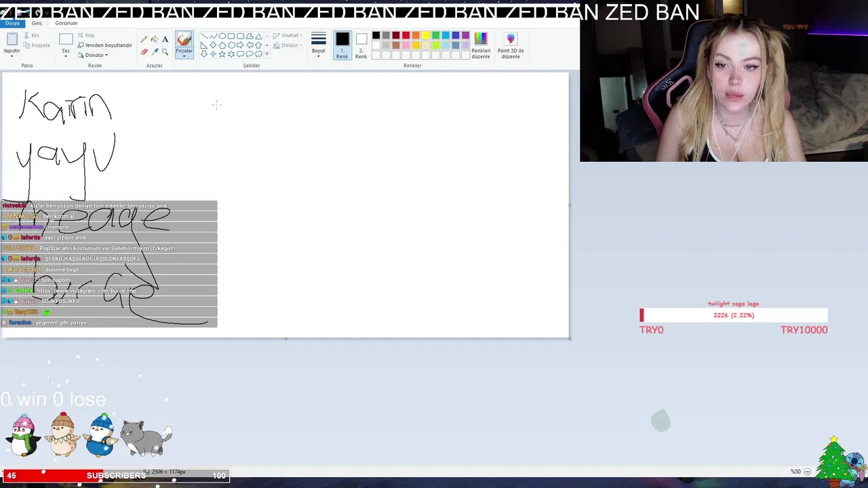Image resolution: width=868 pixels, height=488 pixels.
Task: Select the six-point star shape
Action: 231,54
